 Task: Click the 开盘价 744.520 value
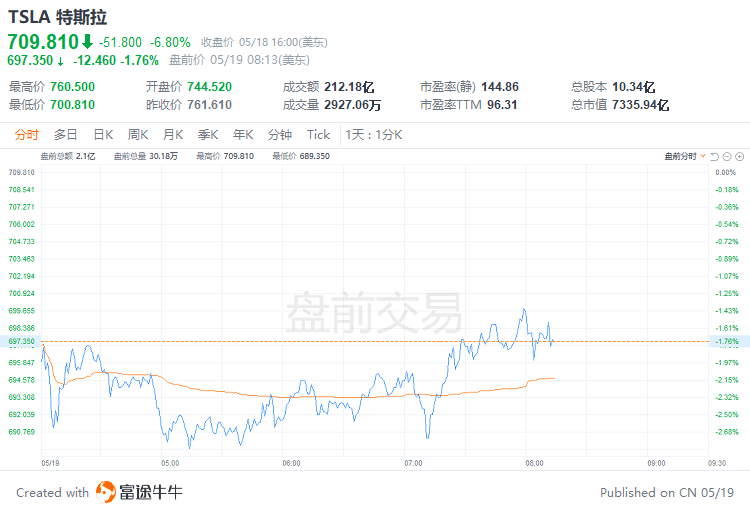210,87
